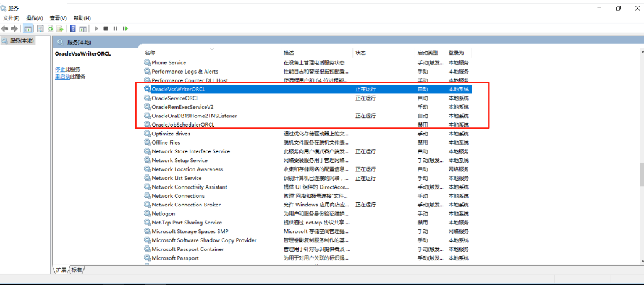
Task: Open the 帮助(H) menu
Action: point(82,18)
